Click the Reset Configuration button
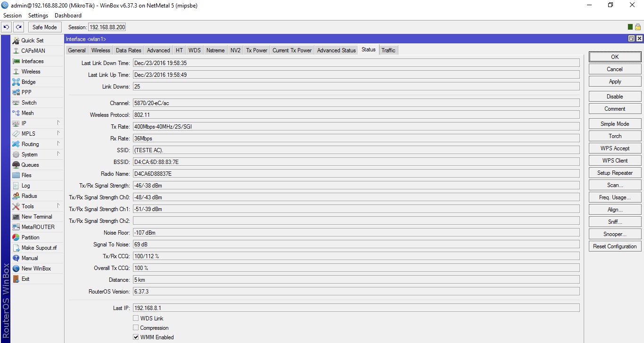The image size is (644, 343). [615, 246]
